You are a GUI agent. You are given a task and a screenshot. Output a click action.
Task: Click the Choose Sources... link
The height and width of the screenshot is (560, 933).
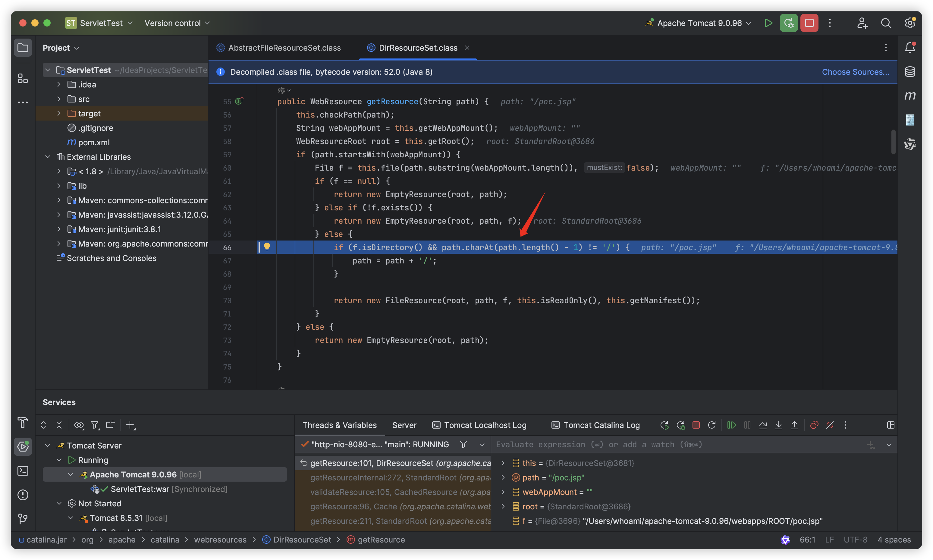pyautogui.click(x=855, y=72)
